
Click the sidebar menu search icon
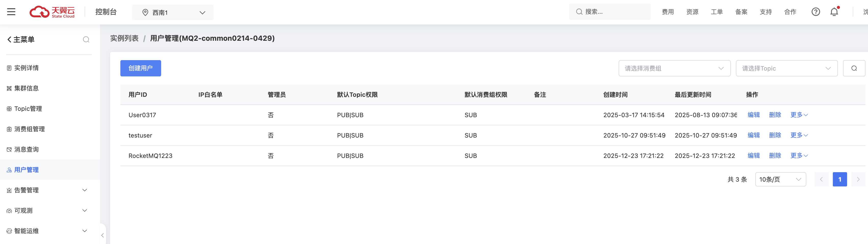pyautogui.click(x=86, y=40)
